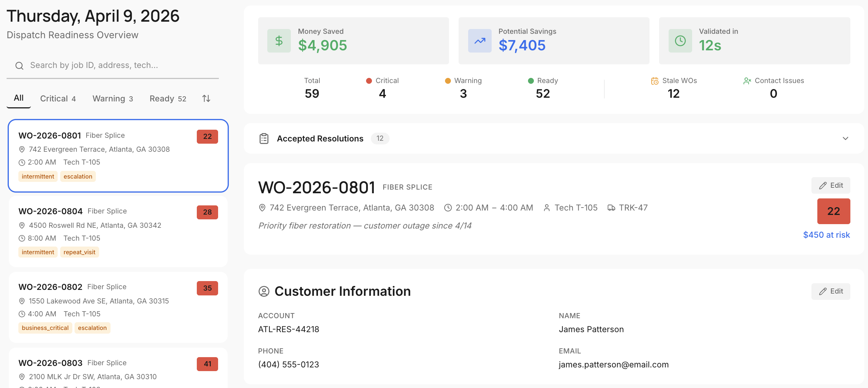The width and height of the screenshot is (868, 388).
Task: Click the truck icon beside TRK-47
Action: [611, 208]
